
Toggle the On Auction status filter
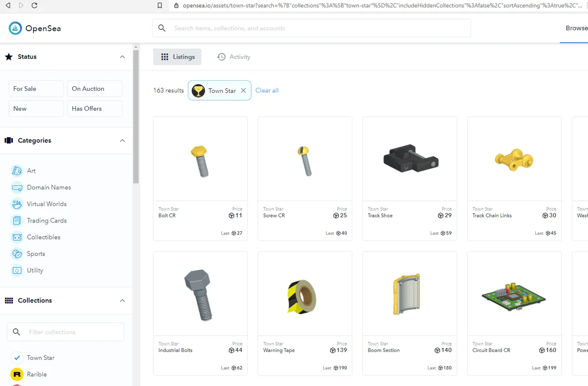[95, 89]
